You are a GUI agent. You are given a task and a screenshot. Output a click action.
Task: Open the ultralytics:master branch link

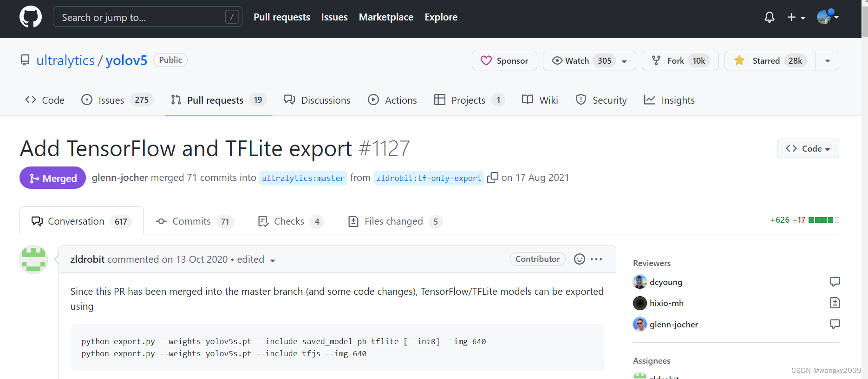[x=303, y=178]
